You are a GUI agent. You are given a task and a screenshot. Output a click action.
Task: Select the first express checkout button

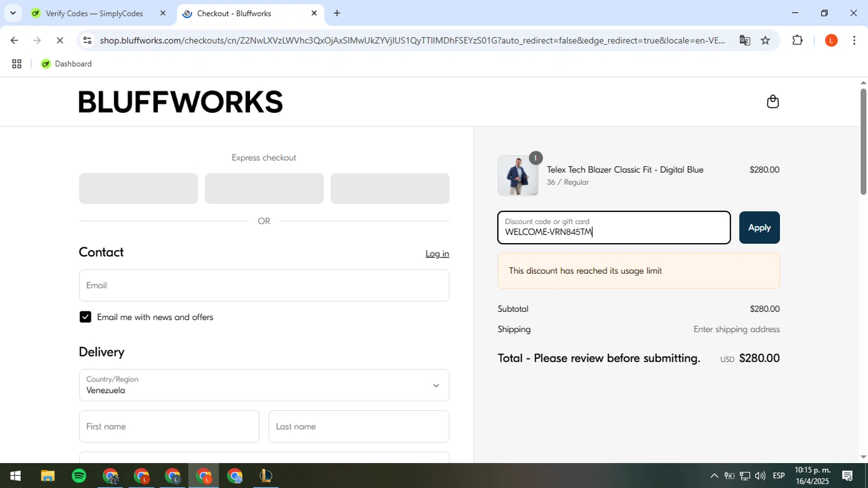[138, 188]
